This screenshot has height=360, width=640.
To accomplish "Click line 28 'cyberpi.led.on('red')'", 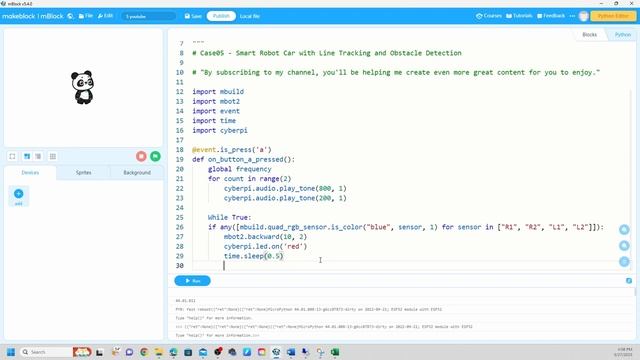I will pos(265,247).
